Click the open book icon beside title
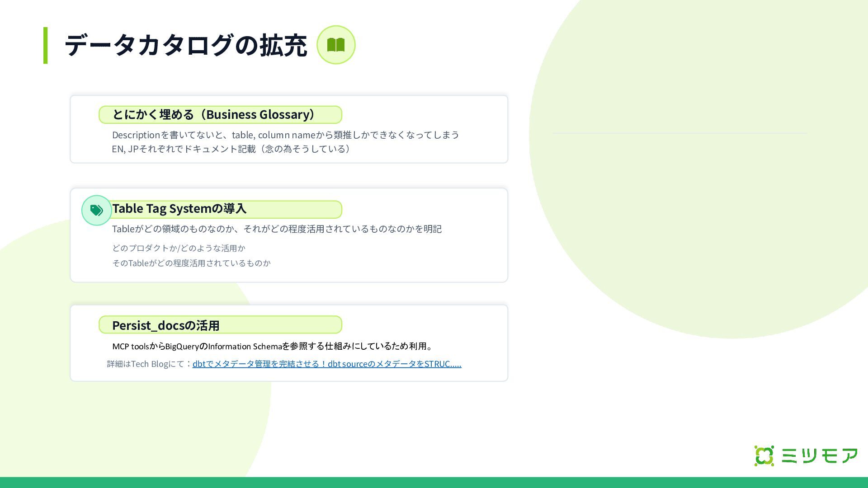Screen dimensions: 868x488 pyautogui.click(x=336, y=45)
